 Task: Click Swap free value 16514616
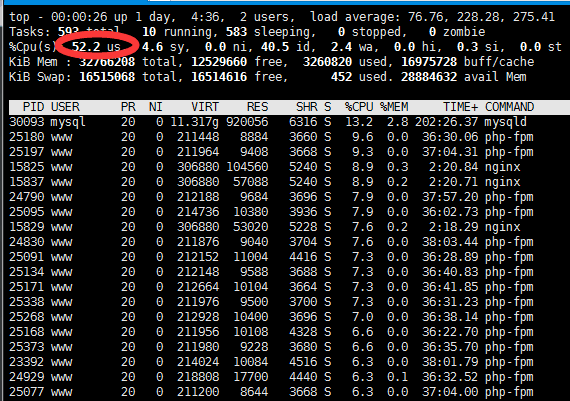[x=219, y=77]
